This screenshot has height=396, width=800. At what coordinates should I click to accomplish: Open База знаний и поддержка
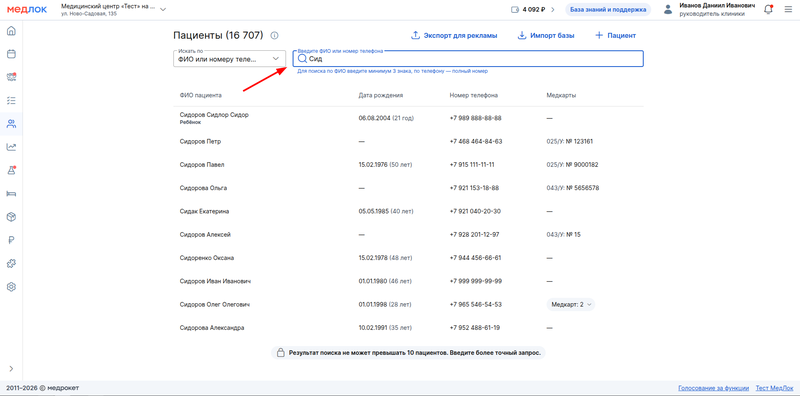coord(608,10)
